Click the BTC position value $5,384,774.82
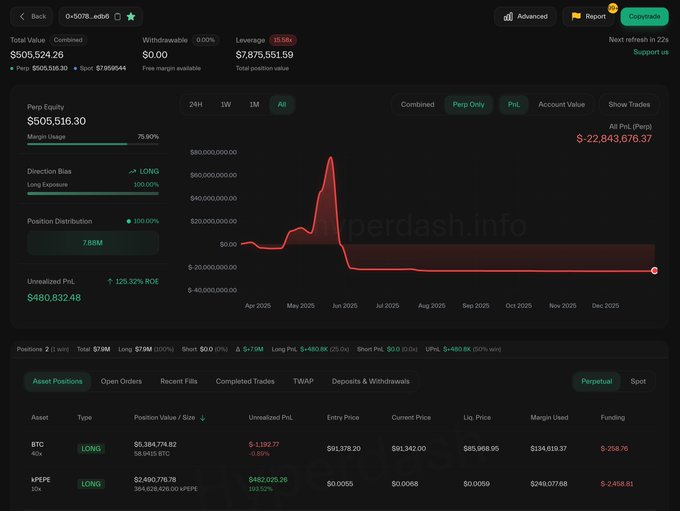The width and height of the screenshot is (680, 511). [155, 444]
